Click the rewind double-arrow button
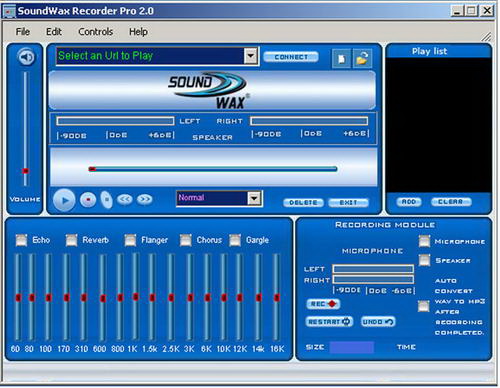Viewport: 500px width, 388px height. pyautogui.click(x=125, y=199)
